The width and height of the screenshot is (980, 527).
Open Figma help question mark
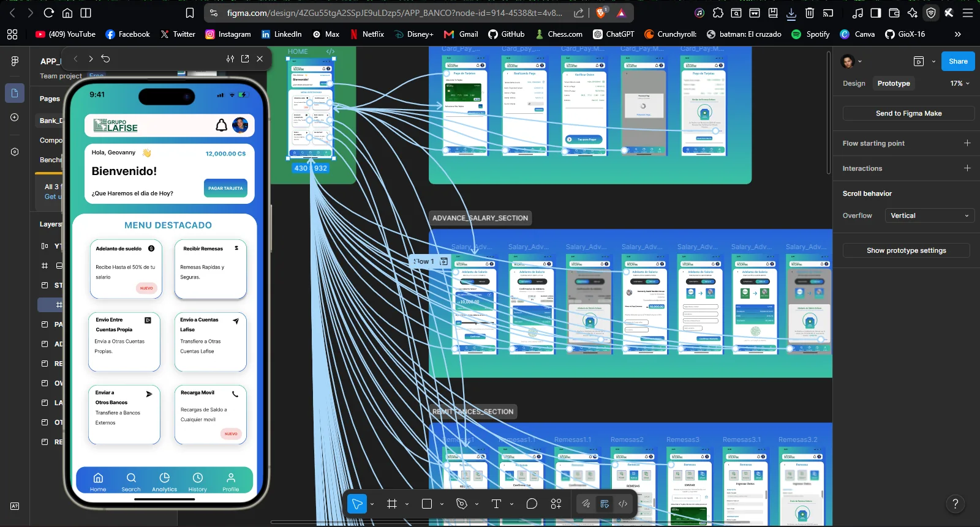pos(955,504)
